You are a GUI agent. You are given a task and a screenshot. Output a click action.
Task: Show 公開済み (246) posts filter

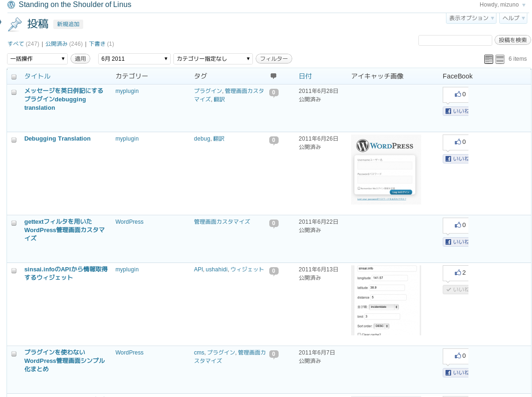tap(64, 44)
